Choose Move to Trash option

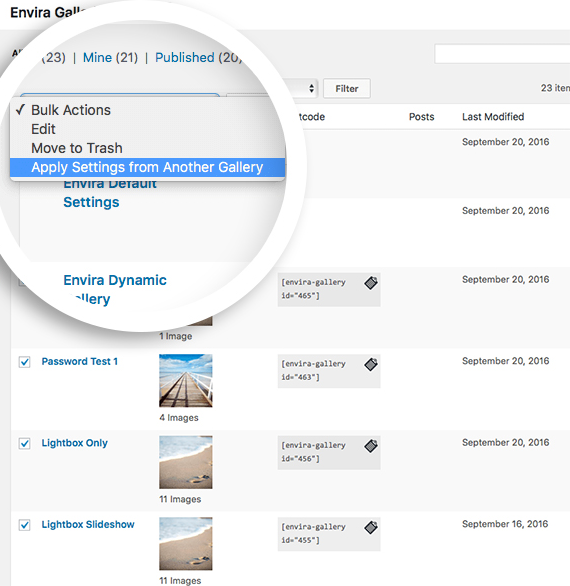coord(147,148)
